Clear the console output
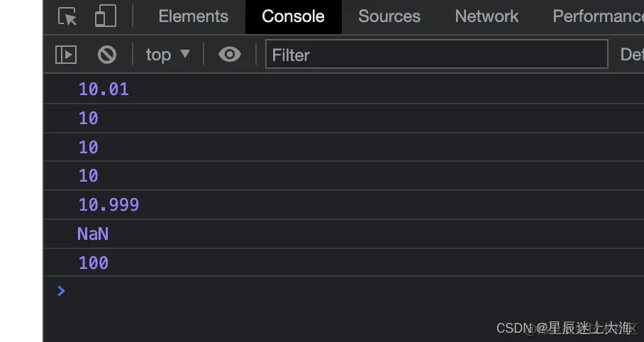The image size is (644, 342). 107,55
